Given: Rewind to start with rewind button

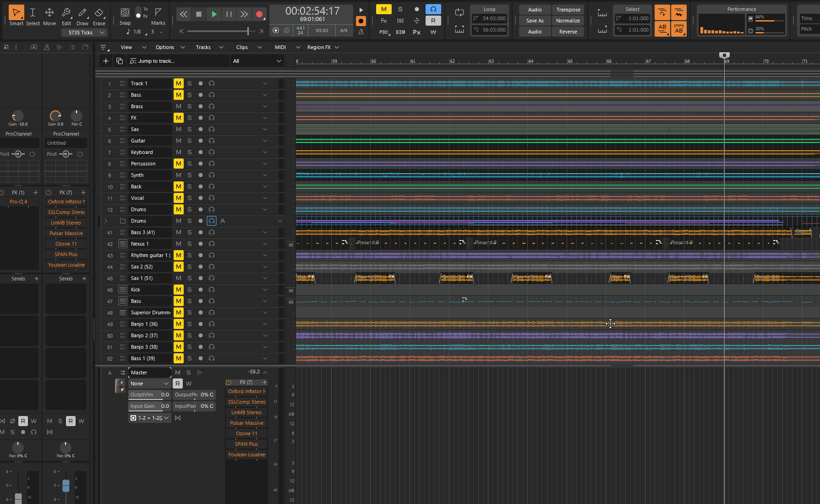Looking at the screenshot, I should click(183, 14).
